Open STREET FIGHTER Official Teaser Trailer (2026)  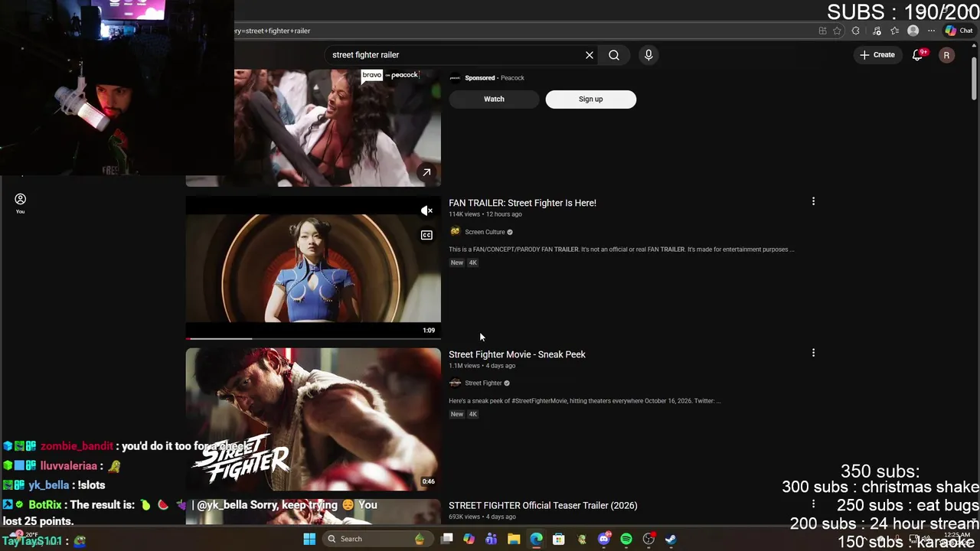pyautogui.click(x=543, y=505)
